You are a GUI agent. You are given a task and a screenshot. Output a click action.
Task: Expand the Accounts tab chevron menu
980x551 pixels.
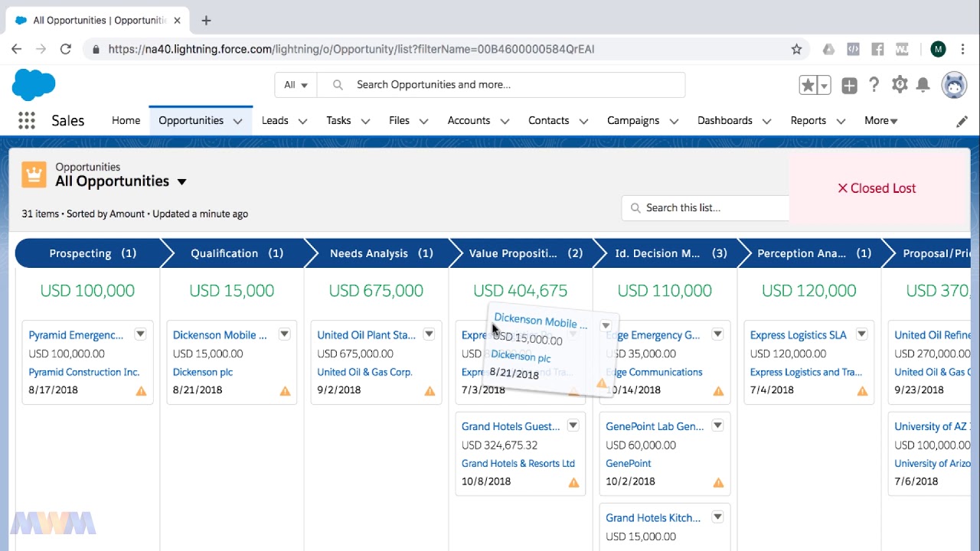(505, 121)
